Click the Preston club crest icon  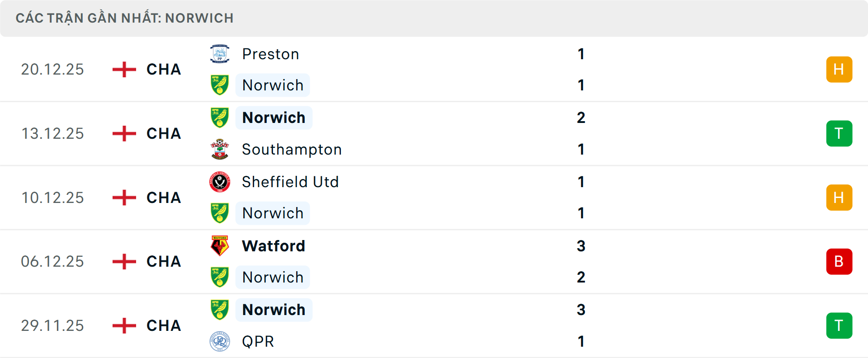[x=220, y=54]
